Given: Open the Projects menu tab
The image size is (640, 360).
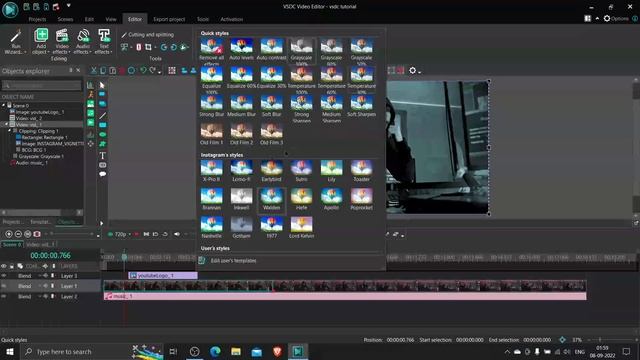Looking at the screenshot, I should (37, 19).
